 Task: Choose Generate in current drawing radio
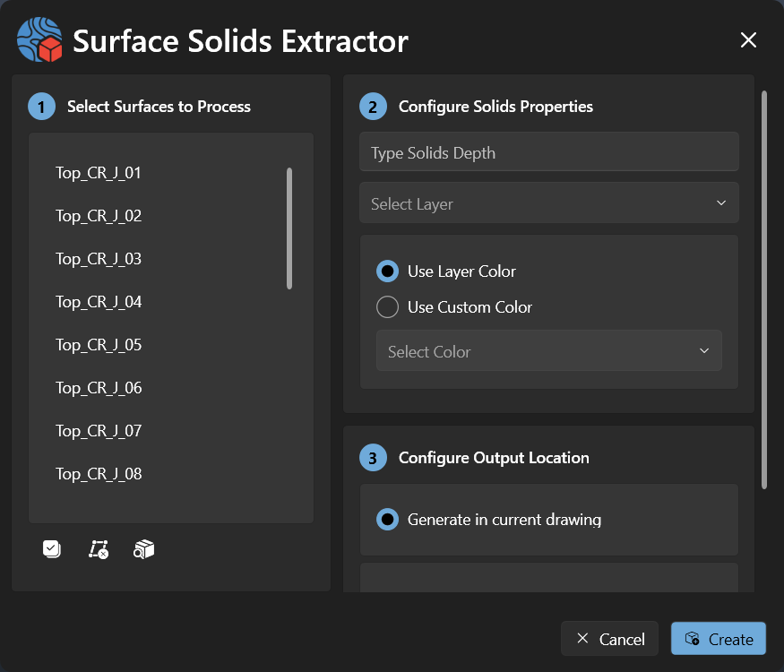(x=387, y=520)
